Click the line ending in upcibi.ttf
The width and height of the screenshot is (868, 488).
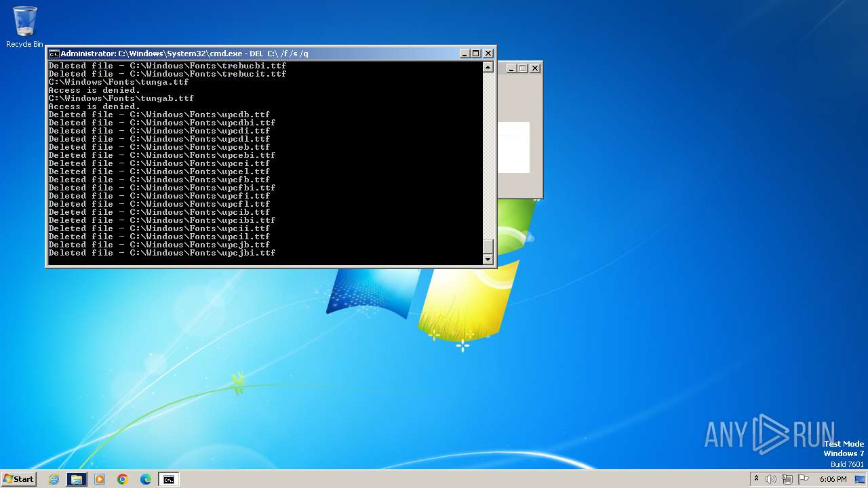pos(162,220)
